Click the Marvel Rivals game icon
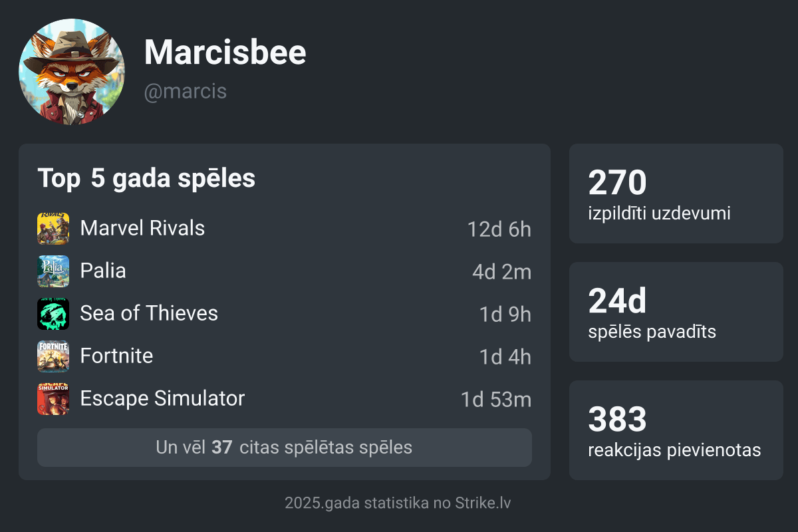The height and width of the screenshot is (532, 798). pyautogui.click(x=53, y=229)
